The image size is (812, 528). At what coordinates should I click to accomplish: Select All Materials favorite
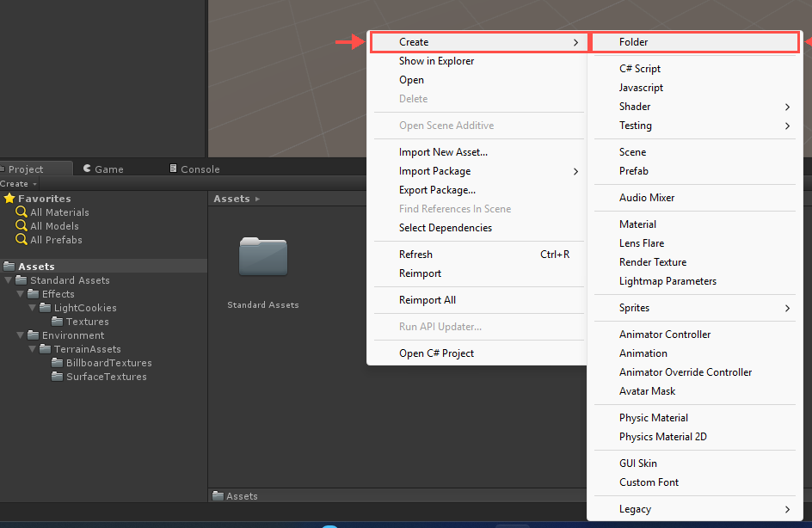point(59,212)
